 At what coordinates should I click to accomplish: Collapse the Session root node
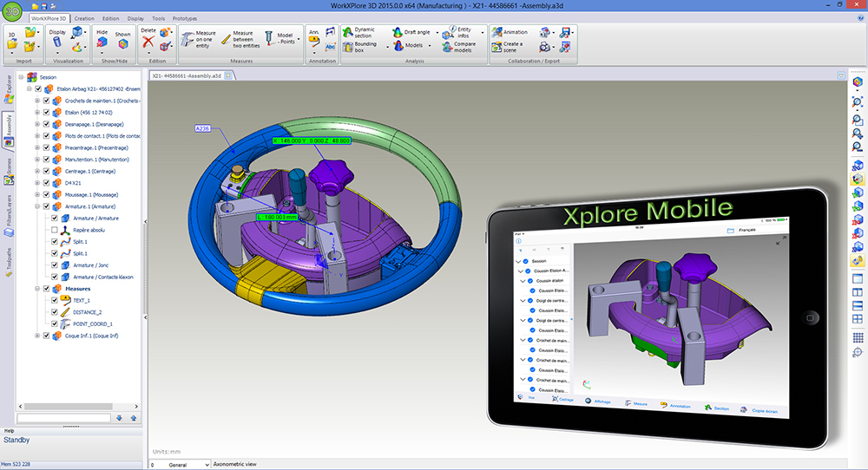click(x=21, y=77)
